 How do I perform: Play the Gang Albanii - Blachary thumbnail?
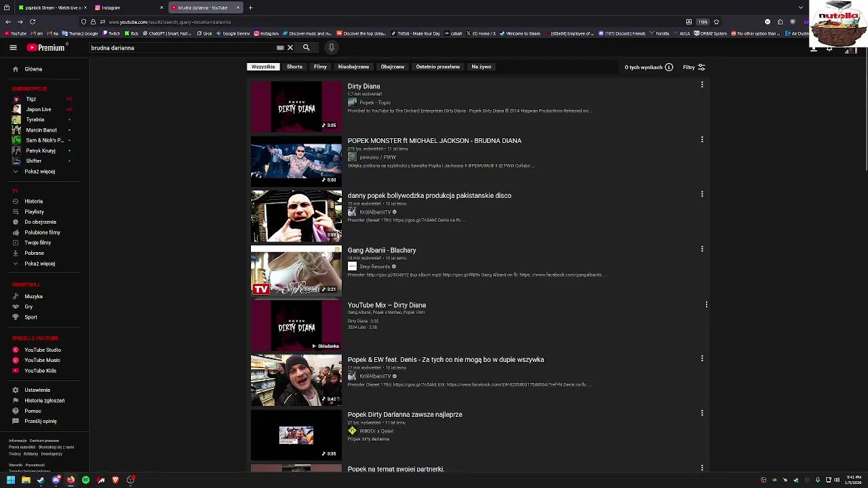[296, 271]
